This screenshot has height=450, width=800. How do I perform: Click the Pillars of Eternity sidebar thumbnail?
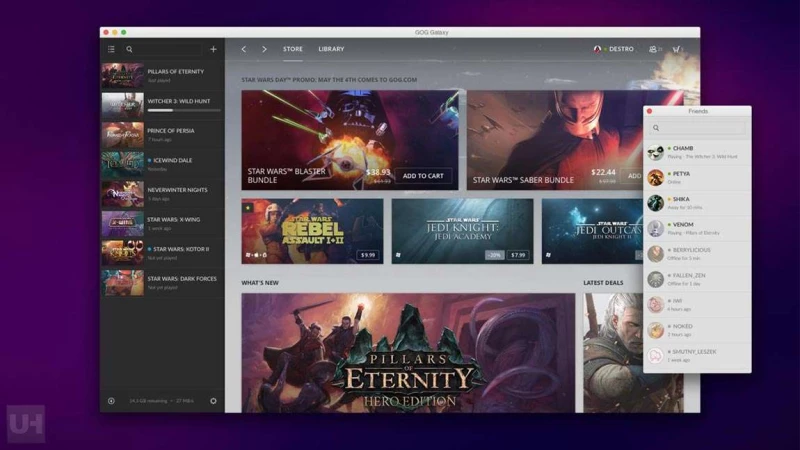pos(122,76)
